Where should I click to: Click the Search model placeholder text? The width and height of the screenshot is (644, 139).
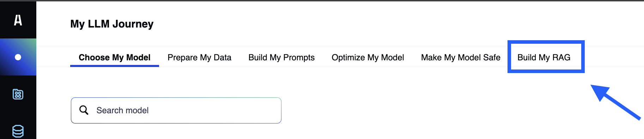122,110
